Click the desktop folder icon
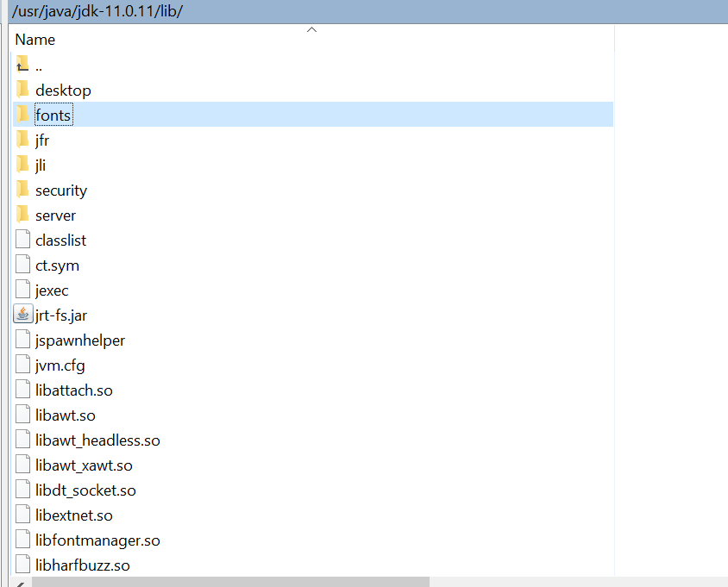728x587 pixels. point(23,89)
